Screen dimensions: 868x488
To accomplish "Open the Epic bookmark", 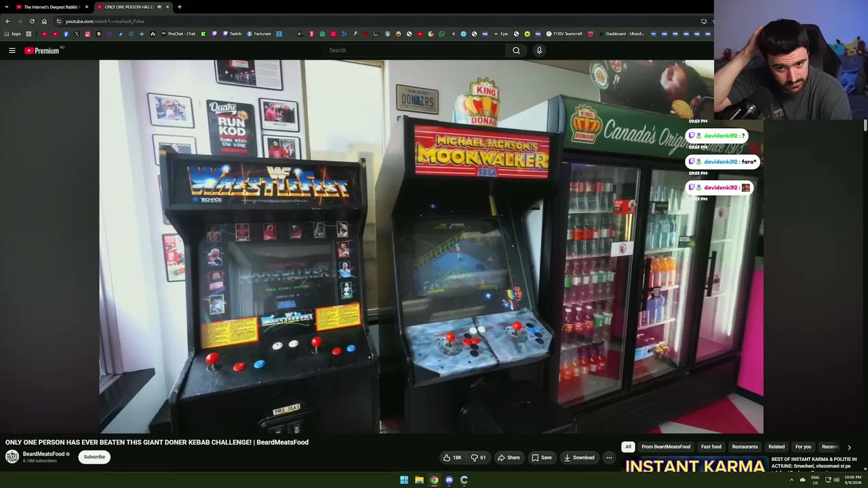I will tap(500, 34).
